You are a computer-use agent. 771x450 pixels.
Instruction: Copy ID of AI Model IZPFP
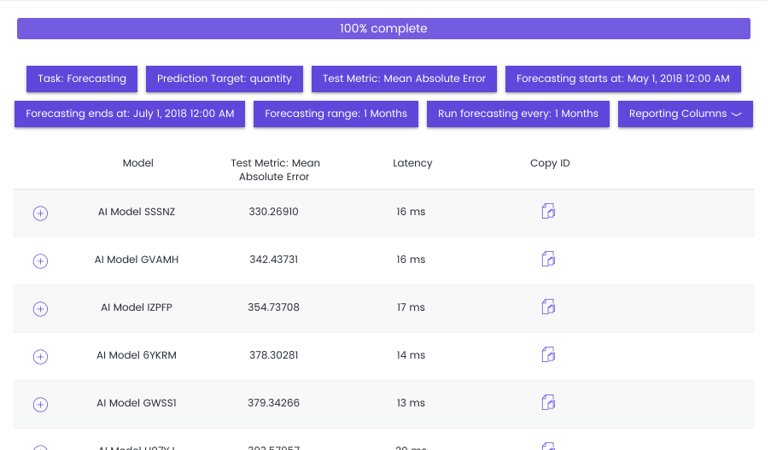(x=548, y=307)
